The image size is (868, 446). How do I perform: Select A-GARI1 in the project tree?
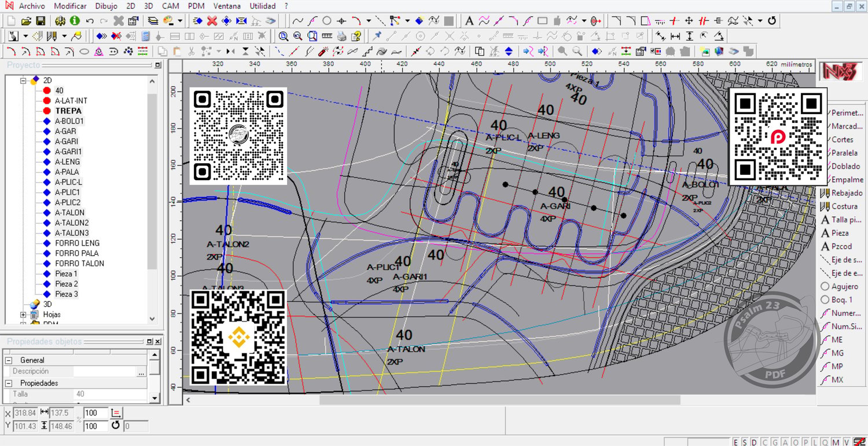pos(68,152)
